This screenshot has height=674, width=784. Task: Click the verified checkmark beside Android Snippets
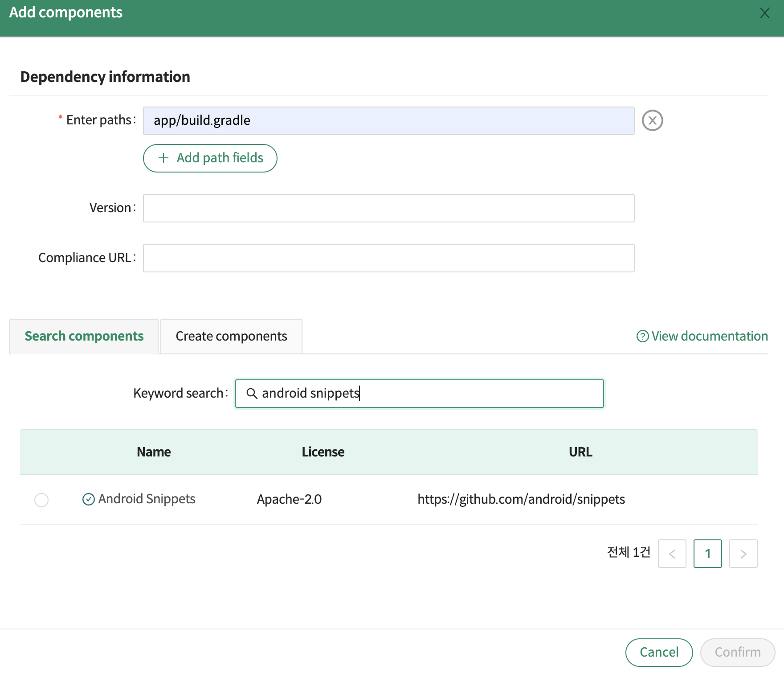tap(89, 499)
